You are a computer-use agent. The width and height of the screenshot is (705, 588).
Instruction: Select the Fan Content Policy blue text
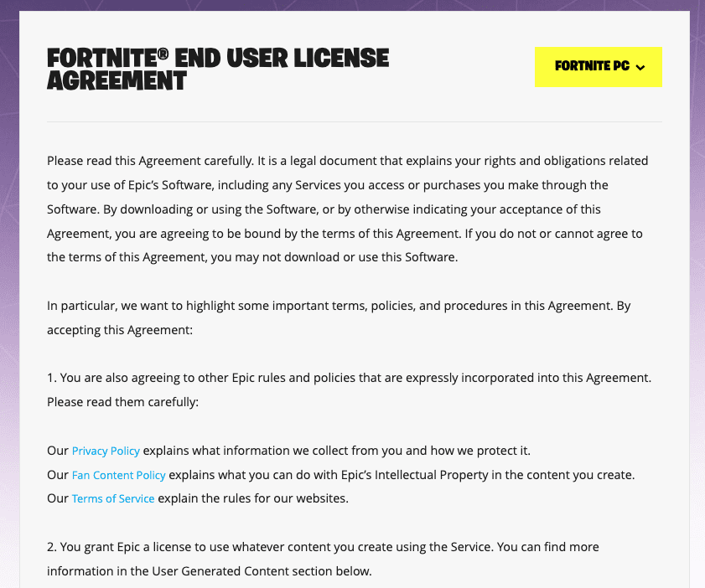pyautogui.click(x=118, y=475)
